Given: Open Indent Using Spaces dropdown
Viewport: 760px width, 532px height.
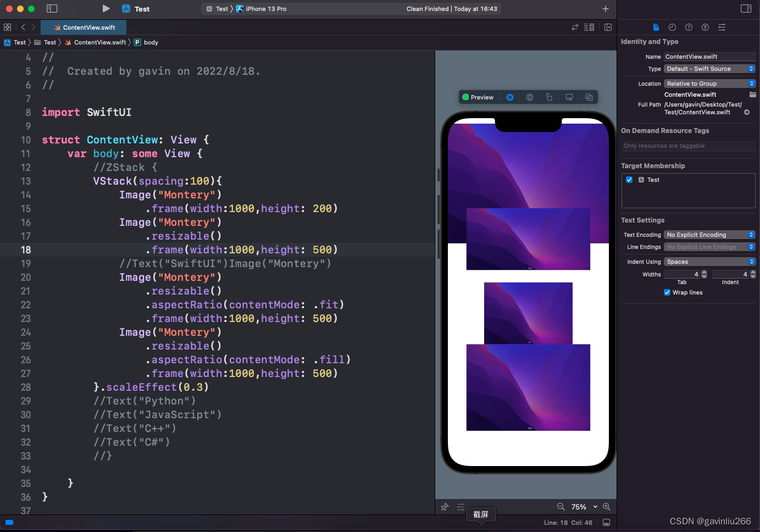Looking at the screenshot, I should pyautogui.click(x=709, y=262).
